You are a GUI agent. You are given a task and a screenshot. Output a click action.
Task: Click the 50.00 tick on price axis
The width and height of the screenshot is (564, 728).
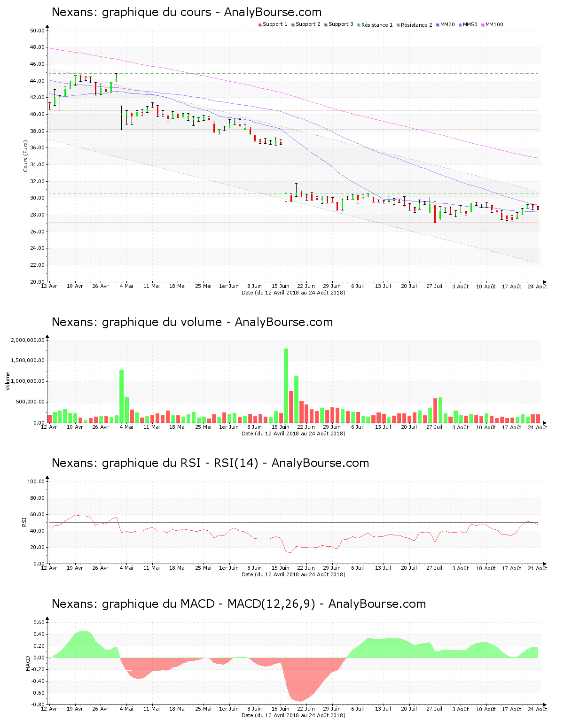tap(37, 31)
